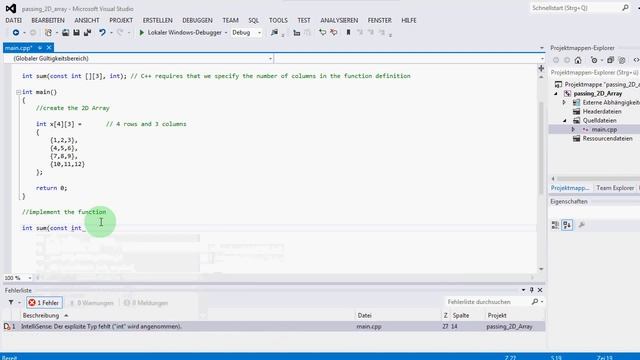Open the TEAM menu

(x=230, y=20)
